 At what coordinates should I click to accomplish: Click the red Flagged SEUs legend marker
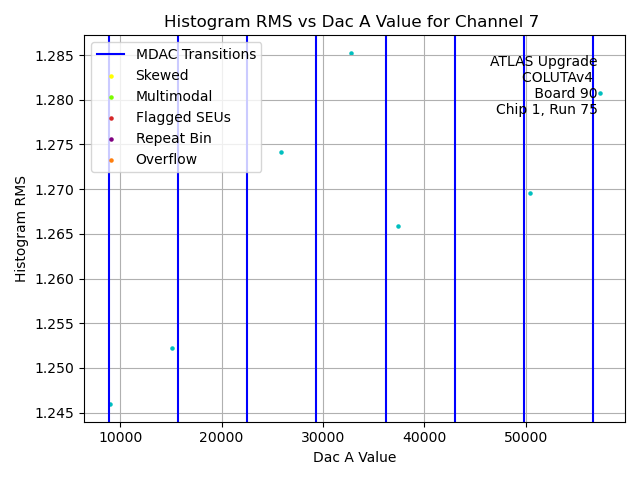point(111,118)
